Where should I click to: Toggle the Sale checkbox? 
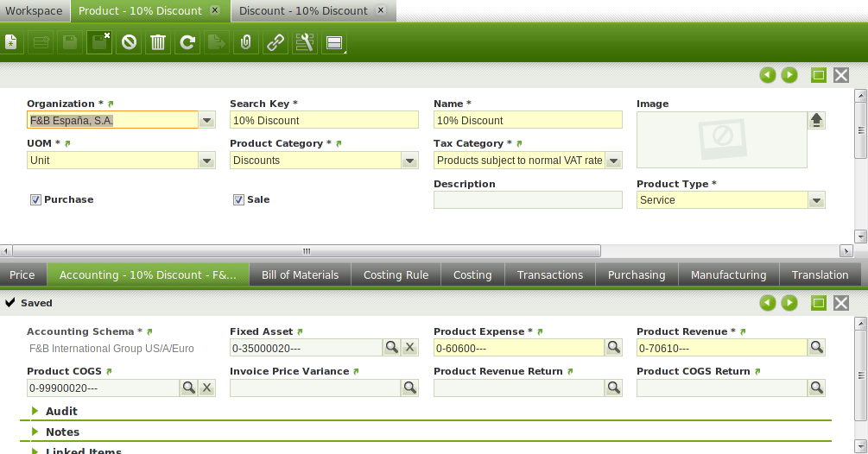(x=238, y=199)
